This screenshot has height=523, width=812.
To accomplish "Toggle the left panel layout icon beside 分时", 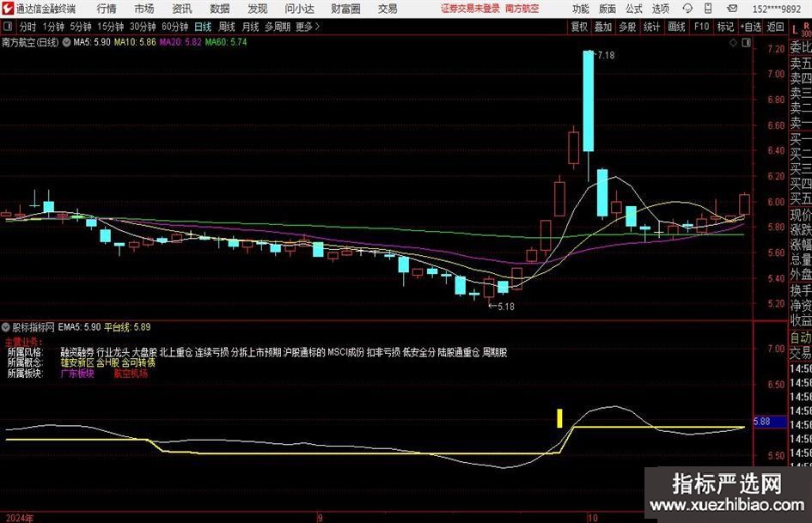I will 8,27.
